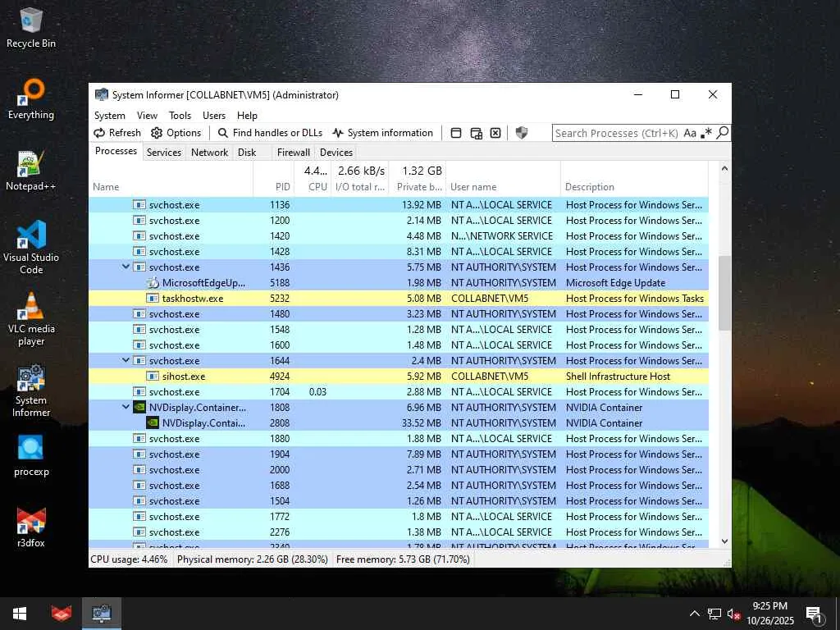Select svchost.exe row with PID 1480

coord(399,314)
